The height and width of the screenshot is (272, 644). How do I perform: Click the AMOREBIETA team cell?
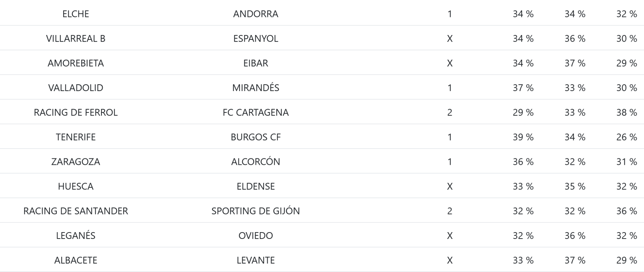[x=76, y=63]
